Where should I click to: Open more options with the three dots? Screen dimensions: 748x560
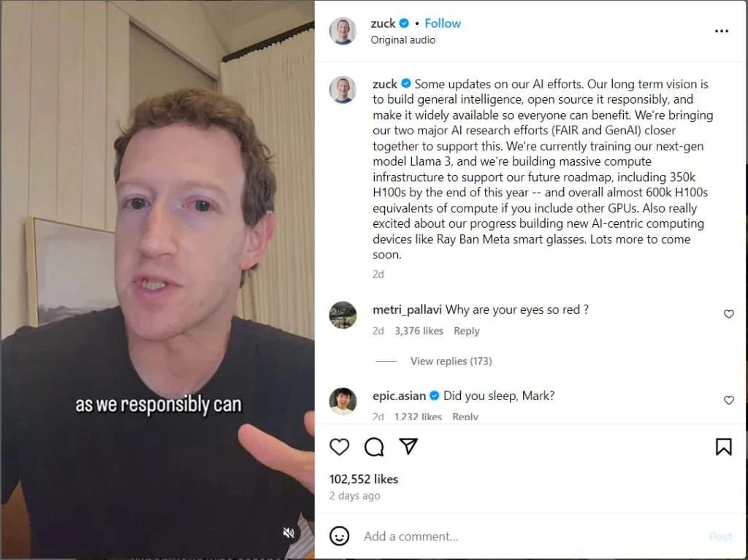click(x=721, y=31)
